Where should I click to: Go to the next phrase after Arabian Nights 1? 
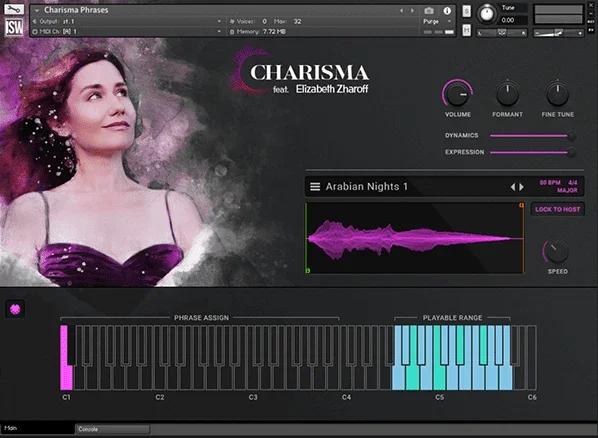[x=521, y=187]
